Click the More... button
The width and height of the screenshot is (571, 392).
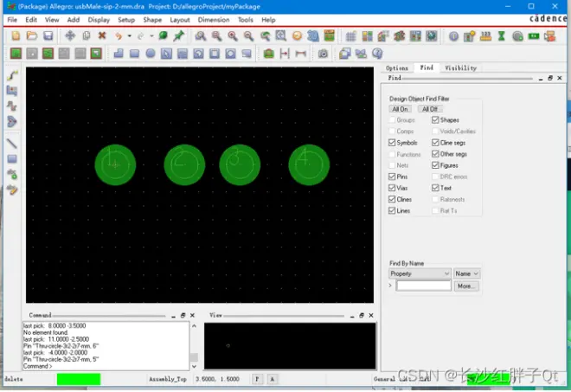466,286
